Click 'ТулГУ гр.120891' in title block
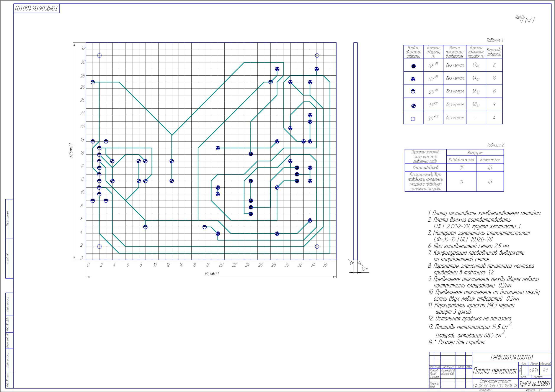The height and width of the screenshot is (392, 555). [x=535, y=383]
